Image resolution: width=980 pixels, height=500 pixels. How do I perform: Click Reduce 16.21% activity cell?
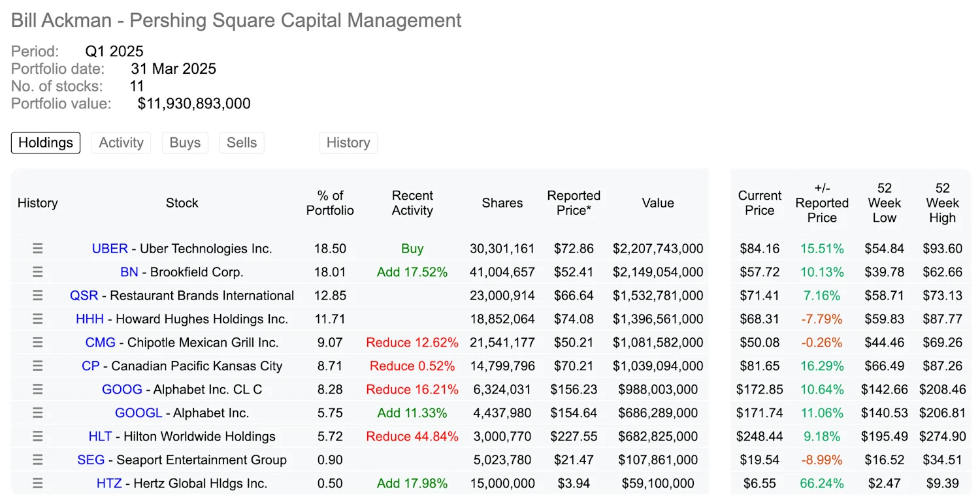pyautogui.click(x=412, y=390)
